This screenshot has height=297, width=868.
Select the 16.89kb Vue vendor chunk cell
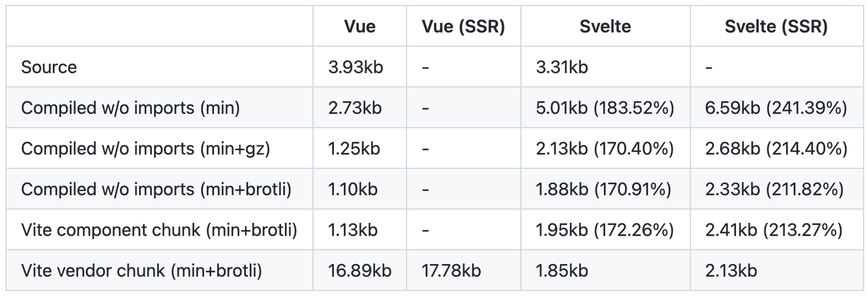359,270
